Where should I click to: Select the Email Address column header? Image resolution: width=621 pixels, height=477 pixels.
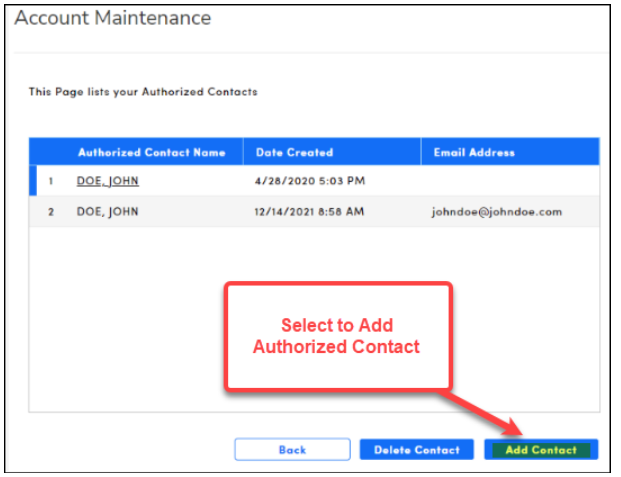(x=474, y=153)
